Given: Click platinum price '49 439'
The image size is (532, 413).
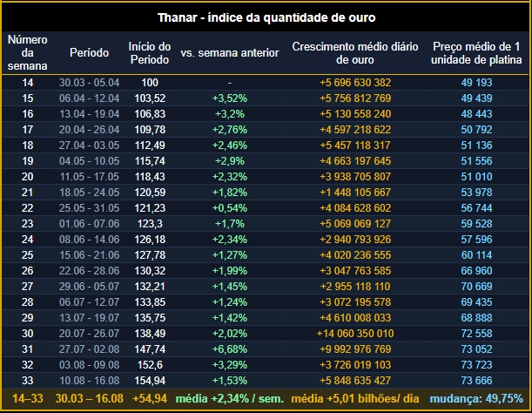Looking at the screenshot, I should (x=476, y=98).
